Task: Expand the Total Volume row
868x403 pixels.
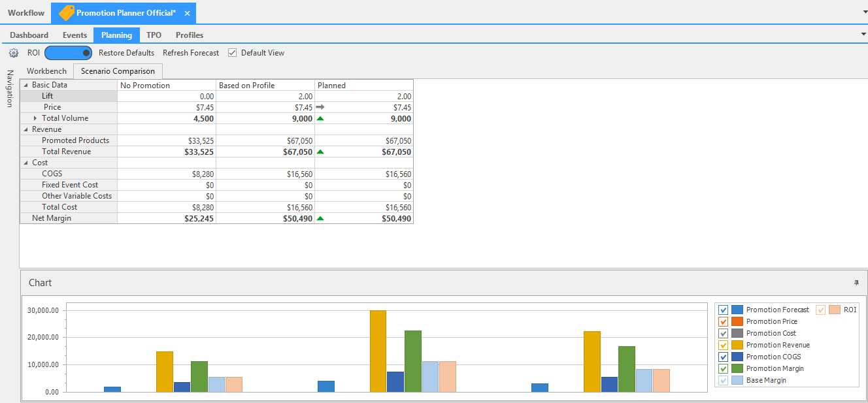Action: (35, 118)
